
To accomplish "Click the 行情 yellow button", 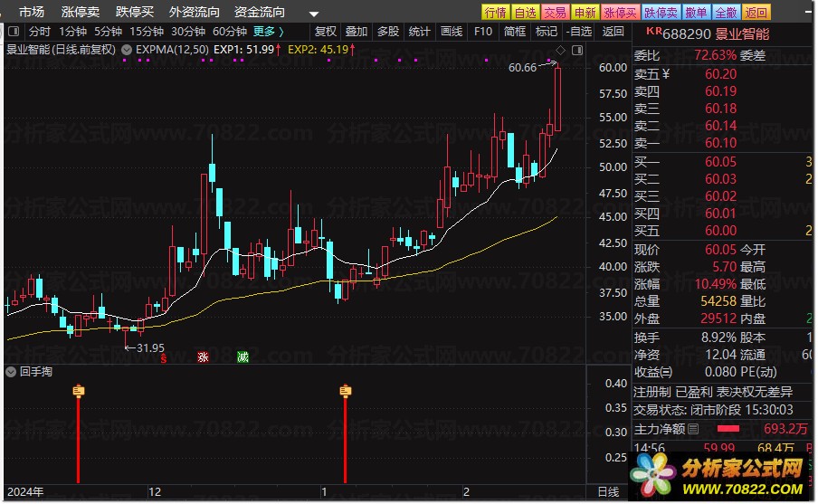I will click(x=495, y=13).
